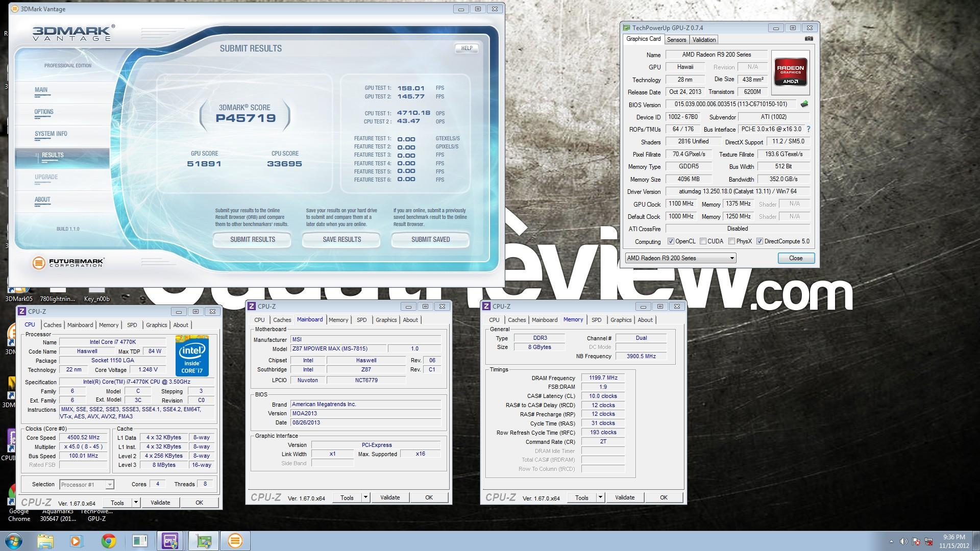The image size is (980, 551).
Task: Switch to Validation tab in GPU-Z
Action: click(704, 40)
